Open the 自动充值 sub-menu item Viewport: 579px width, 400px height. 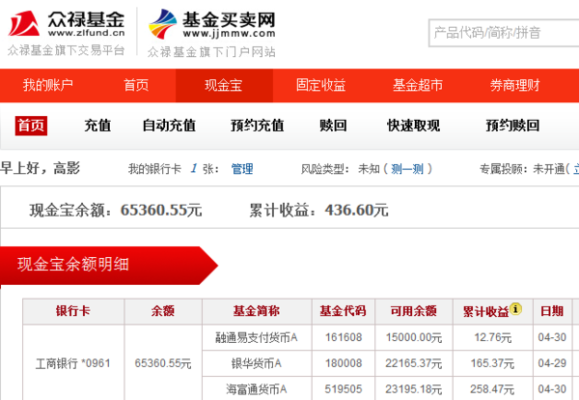pos(169,126)
